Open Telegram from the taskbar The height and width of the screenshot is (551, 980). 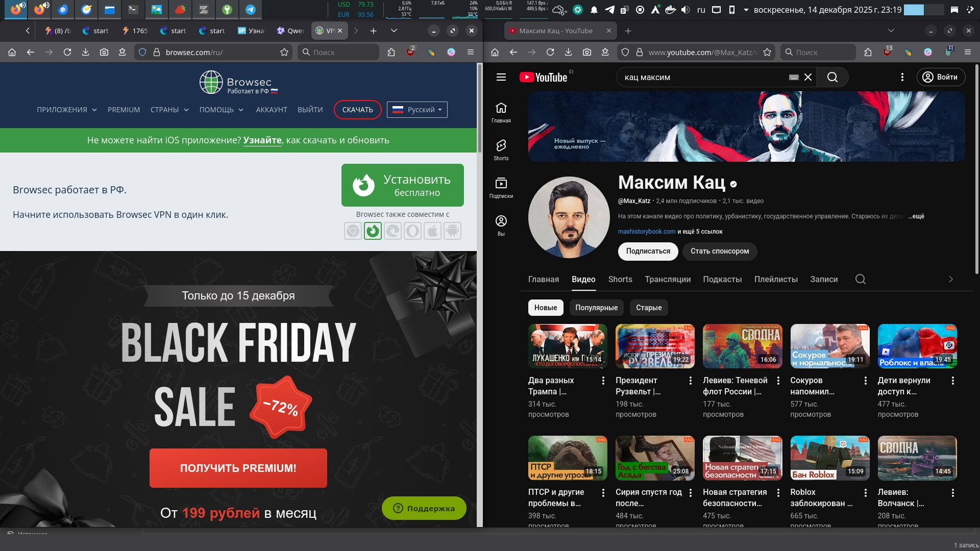250,9
